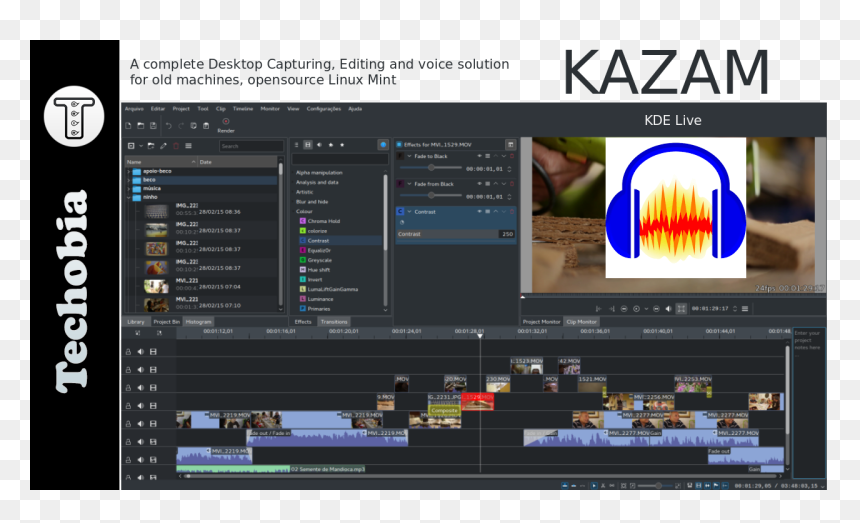860x523 pixels.
Task: Click the Save project icon
Action: point(153,126)
